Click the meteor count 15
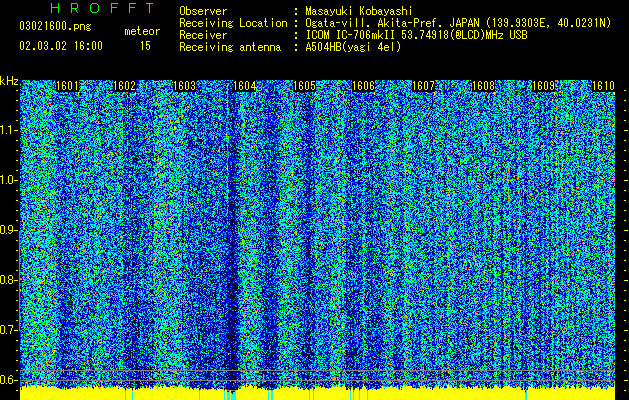Viewport: 629px width, 400px height. 145,46
